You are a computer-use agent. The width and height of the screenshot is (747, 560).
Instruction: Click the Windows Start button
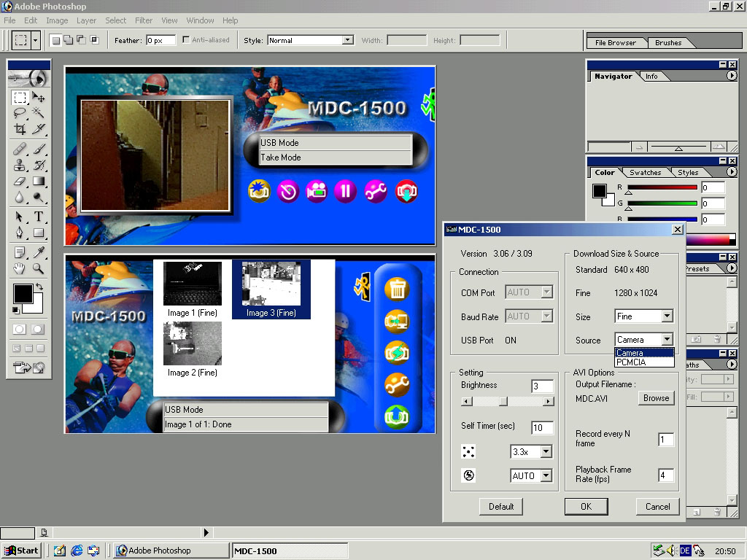point(22,551)
